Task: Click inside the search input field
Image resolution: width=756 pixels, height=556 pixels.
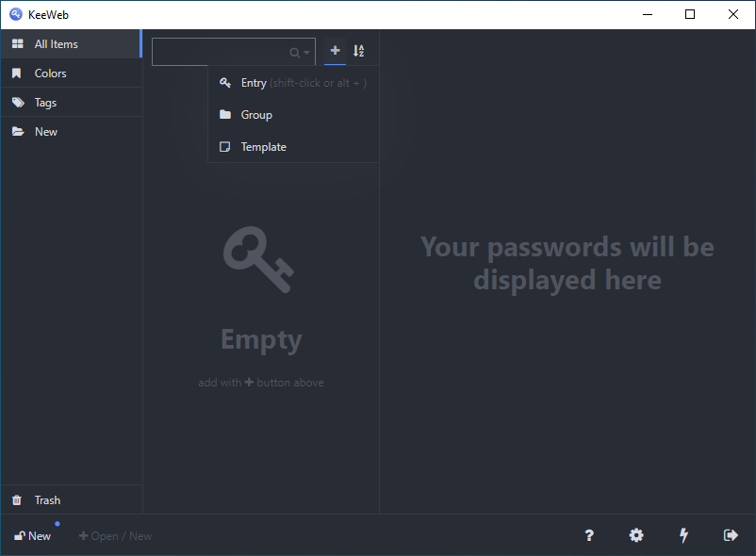Action: coord(226,51)
